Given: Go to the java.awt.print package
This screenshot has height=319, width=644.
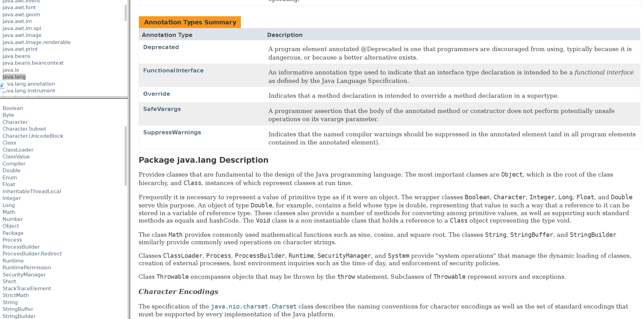Looking at the screenshot, I should (20, 49).
